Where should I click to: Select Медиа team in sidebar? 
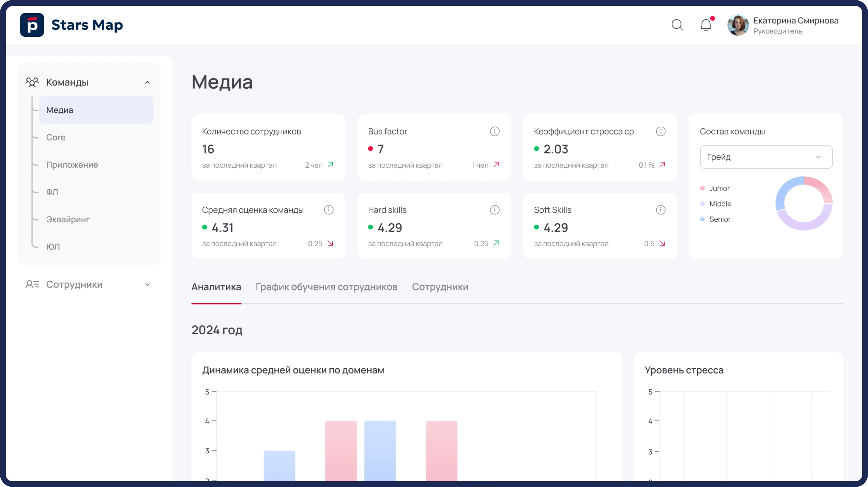(x=96, y=110)
